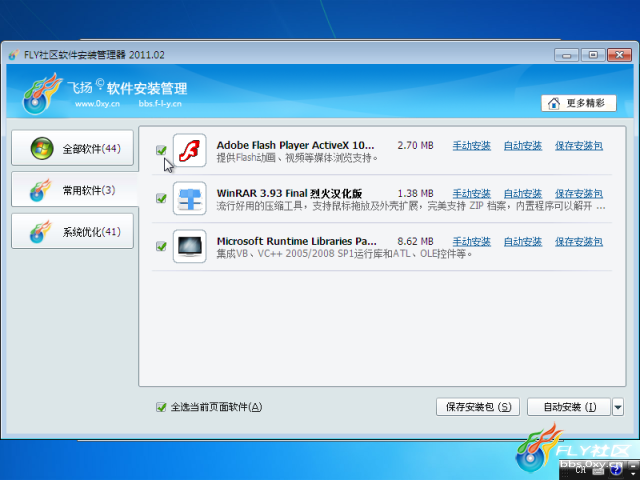This screenshot has height=480, width=640.
Task: Close the FLY软件安装管理器 window
Action: (619, 55)
